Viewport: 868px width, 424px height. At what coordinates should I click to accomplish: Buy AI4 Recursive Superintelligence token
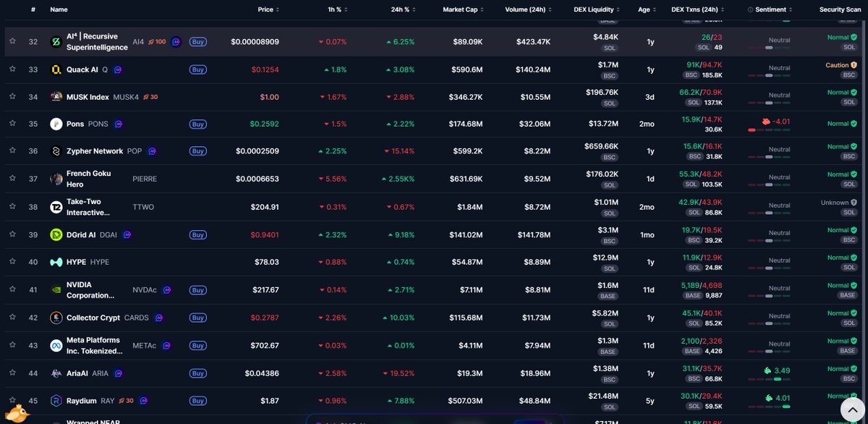[197, 42]
